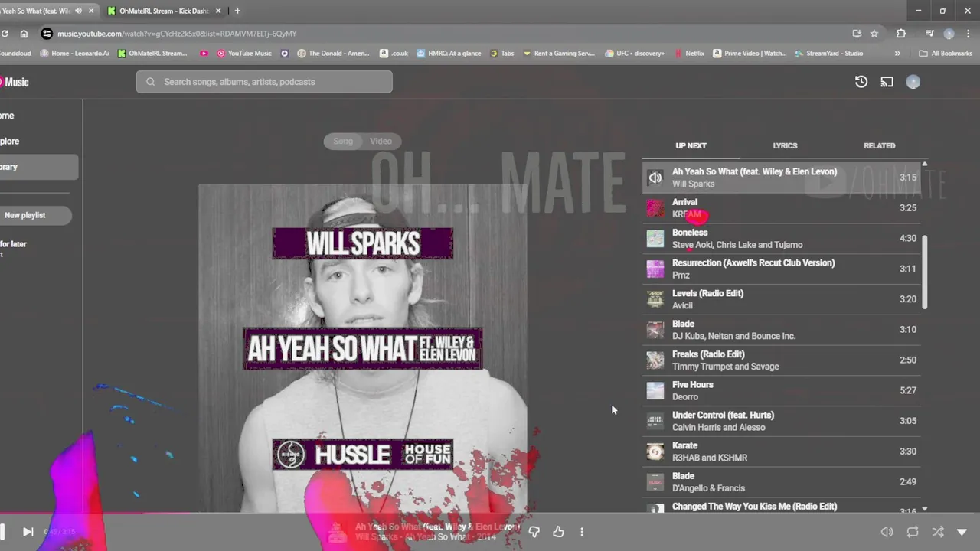Collapse the player page with down arrow
Viewport: 980px width, 551px height.
pos(962,532)
